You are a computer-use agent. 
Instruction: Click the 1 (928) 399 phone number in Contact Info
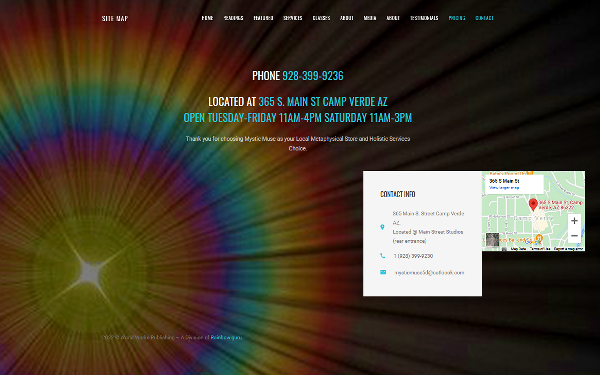coord(413,256)
